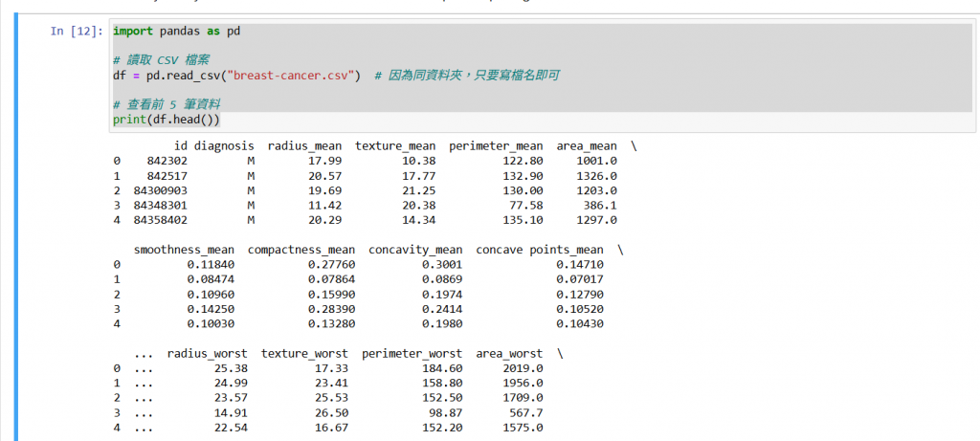Click texture_worst value 23.41
980x441 pixels.
(331, 383)
